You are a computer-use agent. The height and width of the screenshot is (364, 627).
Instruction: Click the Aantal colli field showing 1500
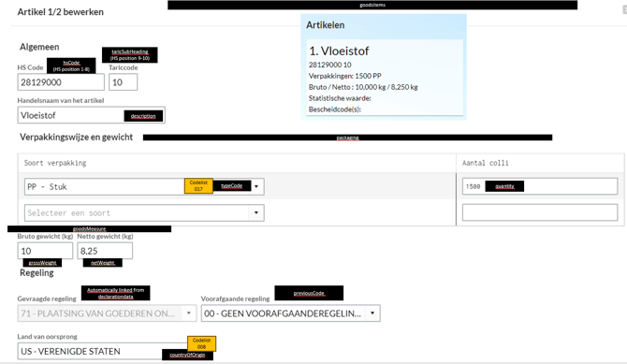540,186
